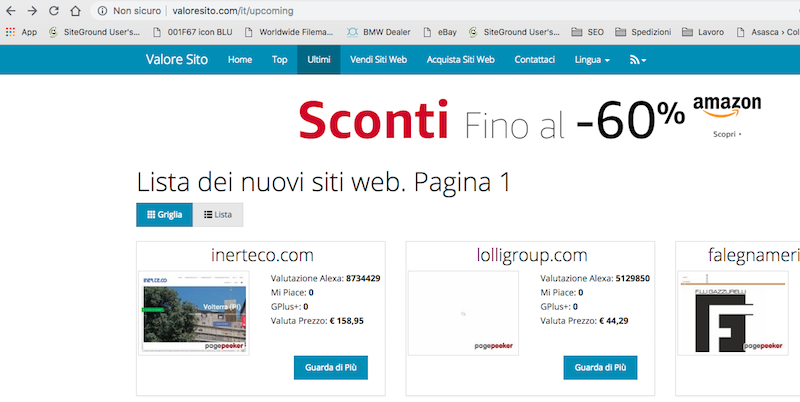This screenshot has width=800, height=402.
Task: Click Guarda di Più for lolligroup.com
Action: pos(600,367)
